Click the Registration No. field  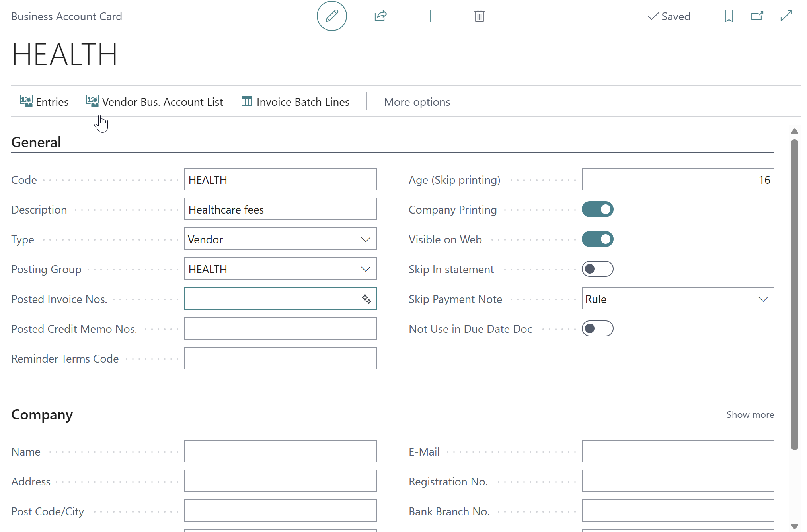(x=678, y=481)
